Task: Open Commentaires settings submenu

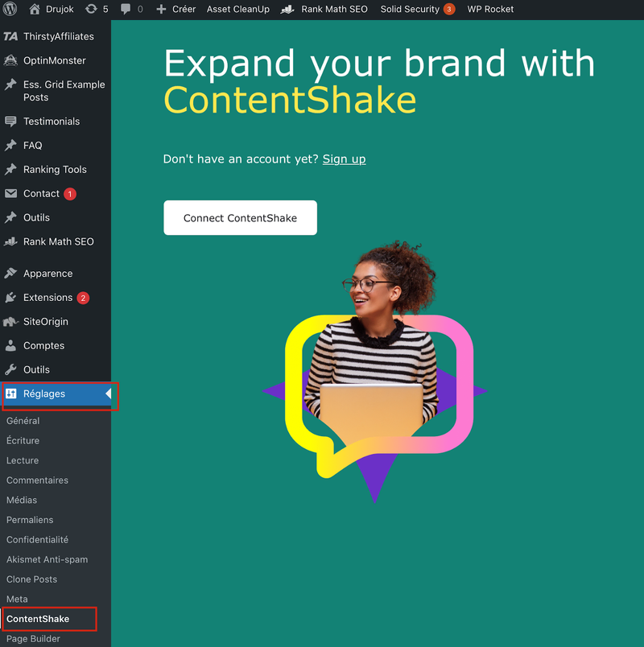Action: pos(37,480)
